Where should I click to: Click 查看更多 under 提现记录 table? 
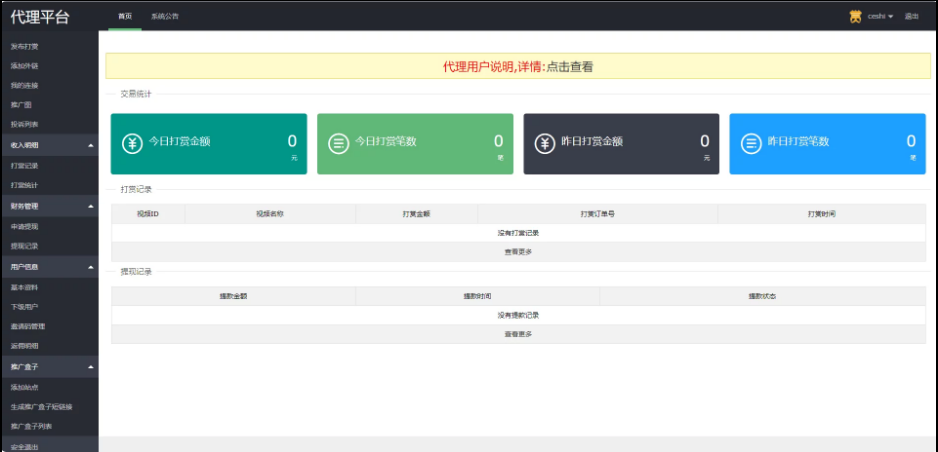518,334
